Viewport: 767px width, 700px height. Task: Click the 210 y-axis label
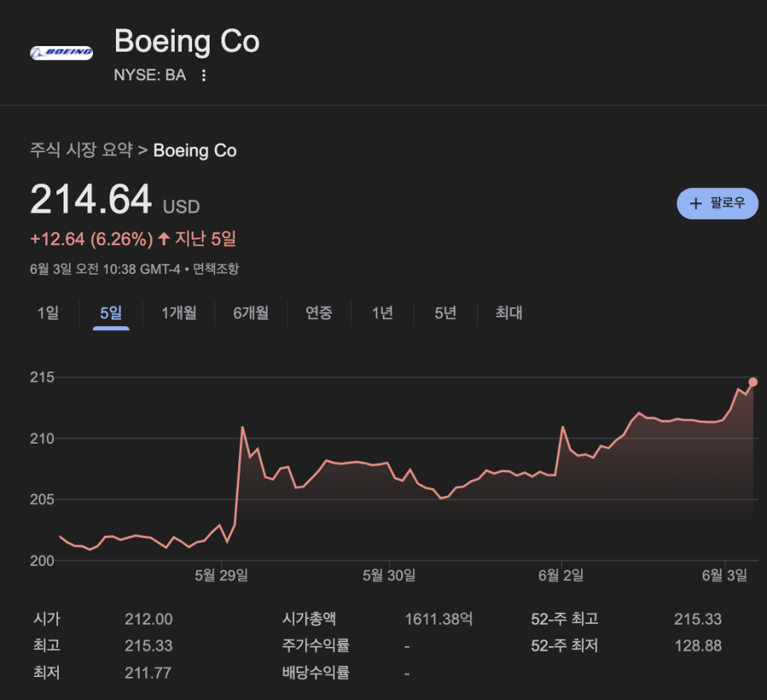pos(42,438)
